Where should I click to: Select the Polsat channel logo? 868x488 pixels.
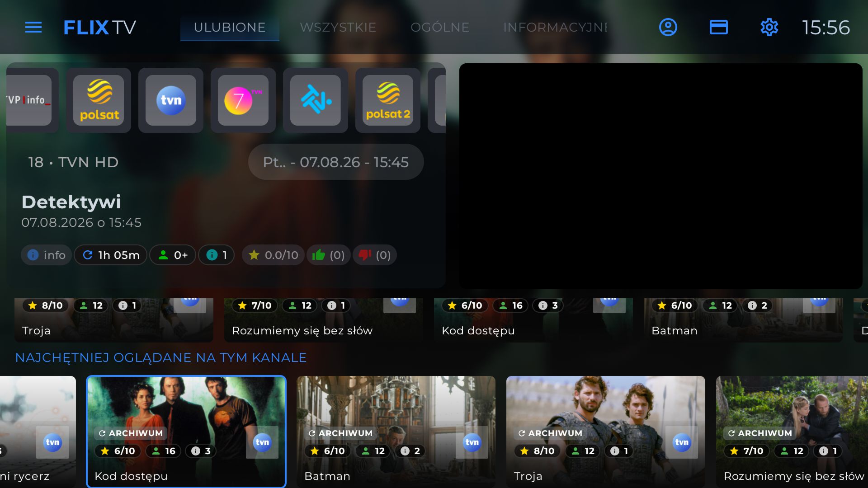pyautogui.click(x=99, y=100)
